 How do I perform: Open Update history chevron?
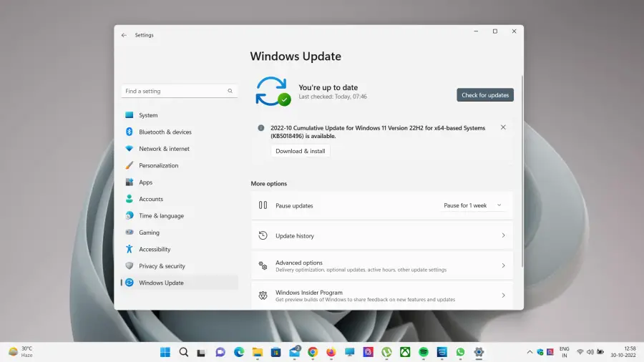click(503, 235)
